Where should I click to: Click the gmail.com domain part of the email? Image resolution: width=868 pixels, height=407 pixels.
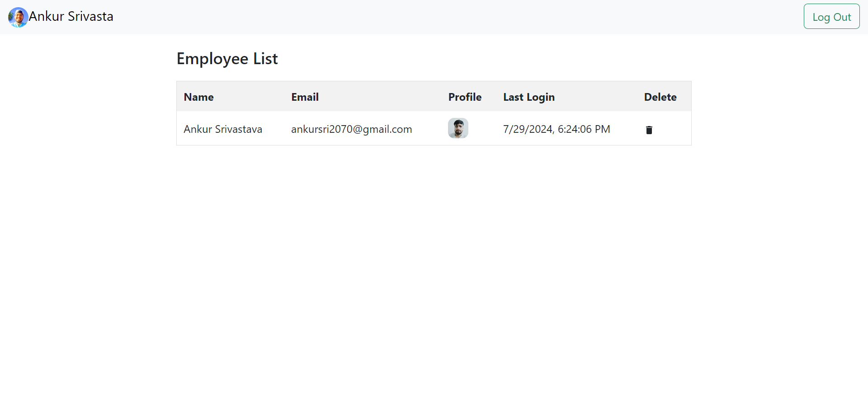tap(387, 129)
